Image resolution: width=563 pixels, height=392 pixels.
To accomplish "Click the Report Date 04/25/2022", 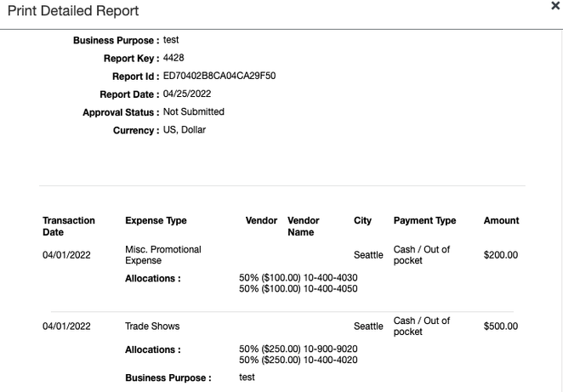I will (187, 94).
